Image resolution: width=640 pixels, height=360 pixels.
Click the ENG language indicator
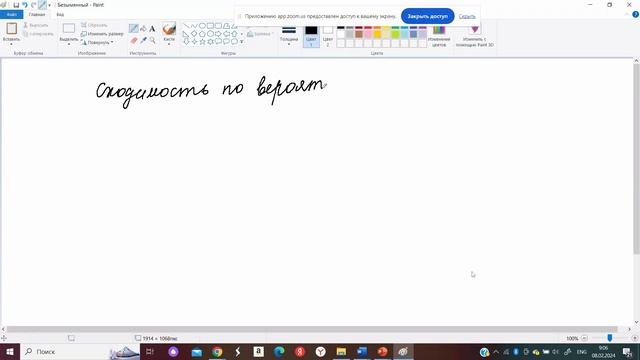coord(582,351)
